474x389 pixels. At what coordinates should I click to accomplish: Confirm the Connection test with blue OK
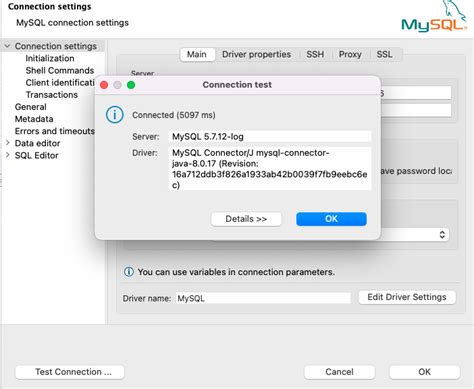[331, 219]
